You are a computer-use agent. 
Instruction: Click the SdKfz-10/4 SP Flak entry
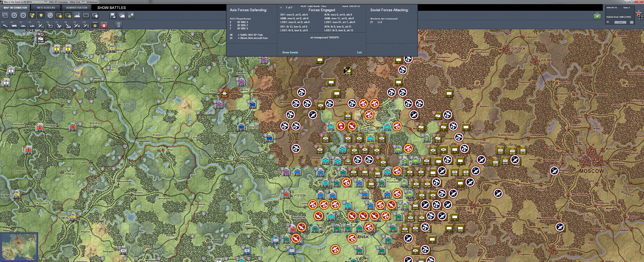(250, 35)
